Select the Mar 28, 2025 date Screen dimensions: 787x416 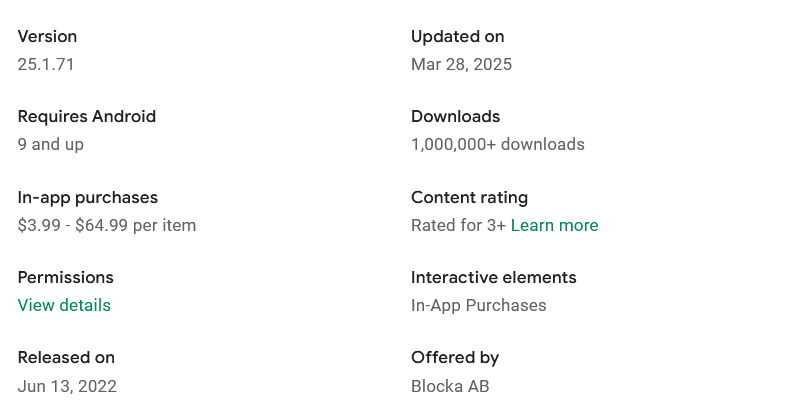click(x=461, y=64)
